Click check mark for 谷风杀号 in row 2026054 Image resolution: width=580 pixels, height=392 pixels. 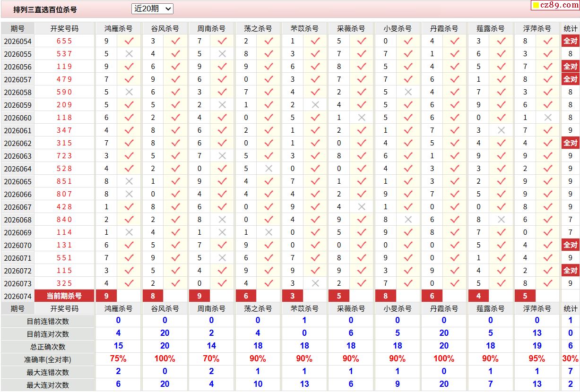pyautogui.click(x=176, y=41)
